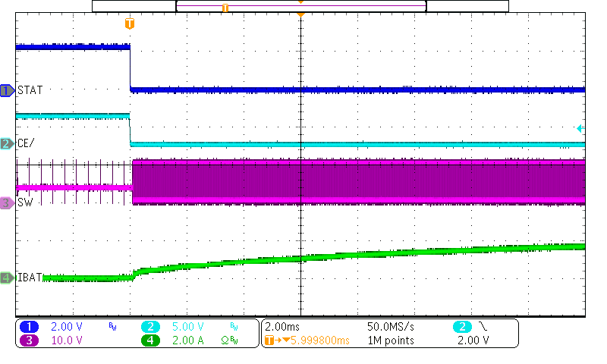Click the 2.00ms time base readout
Screen dimensions: 607x364
pyautogui.click(x=281, y=327)
